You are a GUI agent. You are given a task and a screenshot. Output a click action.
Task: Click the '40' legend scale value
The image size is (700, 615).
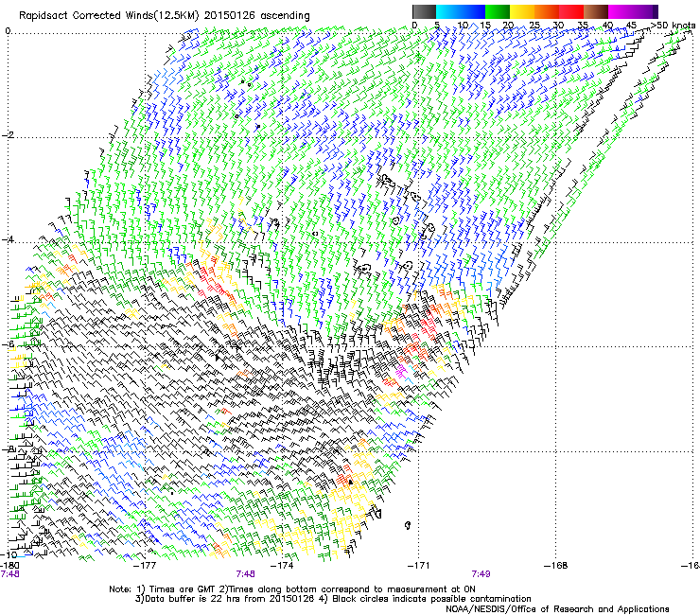(x=607, y=26)
